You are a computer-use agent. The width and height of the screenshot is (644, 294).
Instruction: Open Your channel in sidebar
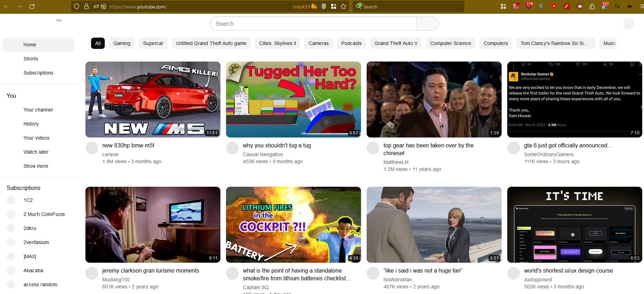pyautogui.click(x=38, y=110)
